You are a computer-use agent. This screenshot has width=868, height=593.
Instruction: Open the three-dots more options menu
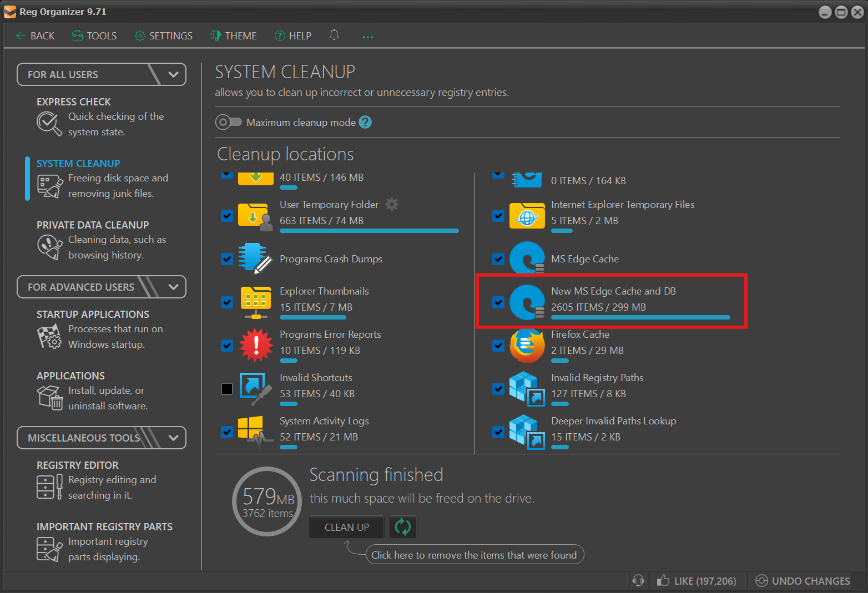pos(367,37)
